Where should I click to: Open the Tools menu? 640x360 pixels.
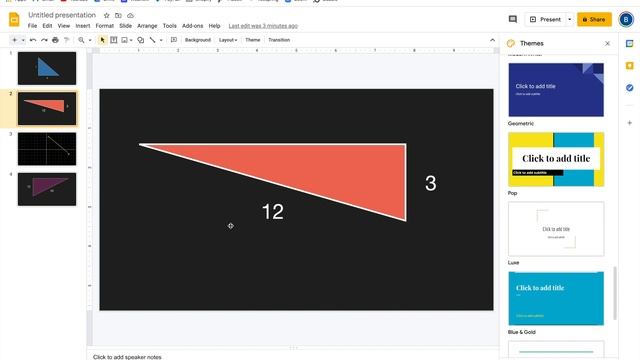[x=170, y=26]
